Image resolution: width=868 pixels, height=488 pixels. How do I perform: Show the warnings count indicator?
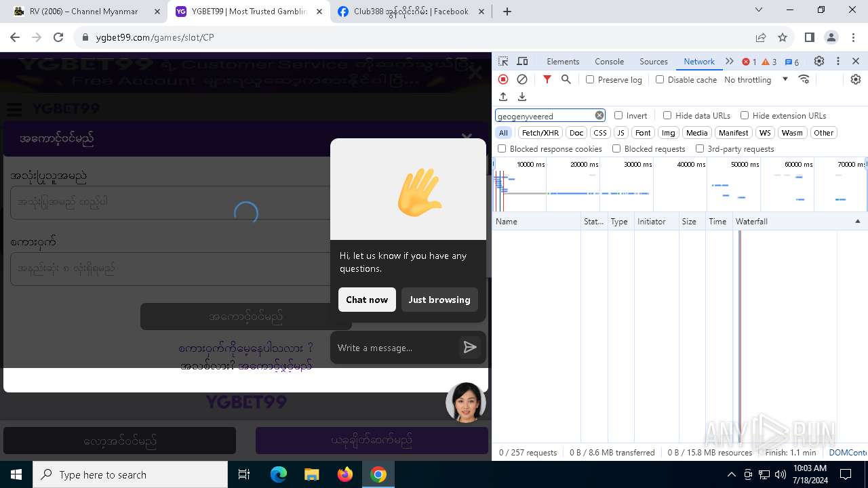pos(769,62)
